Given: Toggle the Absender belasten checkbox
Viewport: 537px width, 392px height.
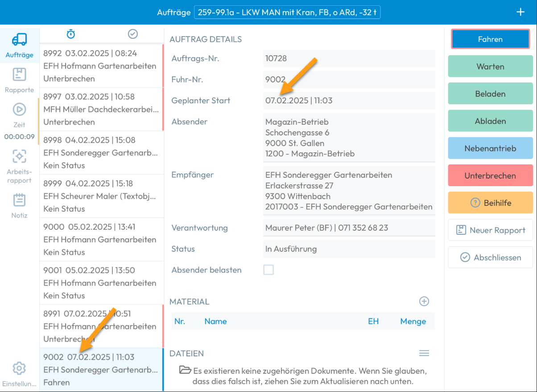Looking at the screenshot, I should click(x=268, y=270).
